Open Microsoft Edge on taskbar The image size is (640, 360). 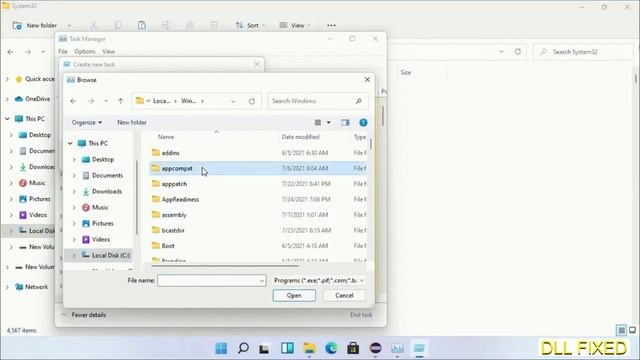331,348
